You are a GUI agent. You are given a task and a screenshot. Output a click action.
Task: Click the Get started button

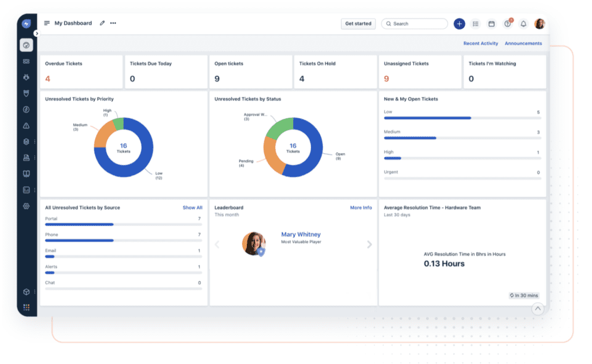pos(358,24)
